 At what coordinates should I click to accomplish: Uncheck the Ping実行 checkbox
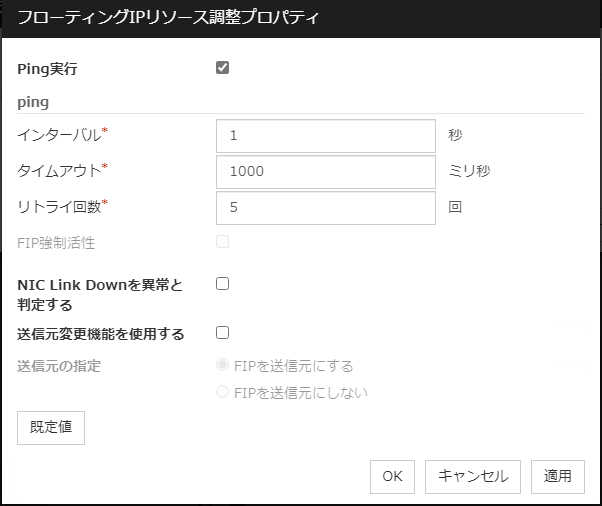(x=222, y=68)
